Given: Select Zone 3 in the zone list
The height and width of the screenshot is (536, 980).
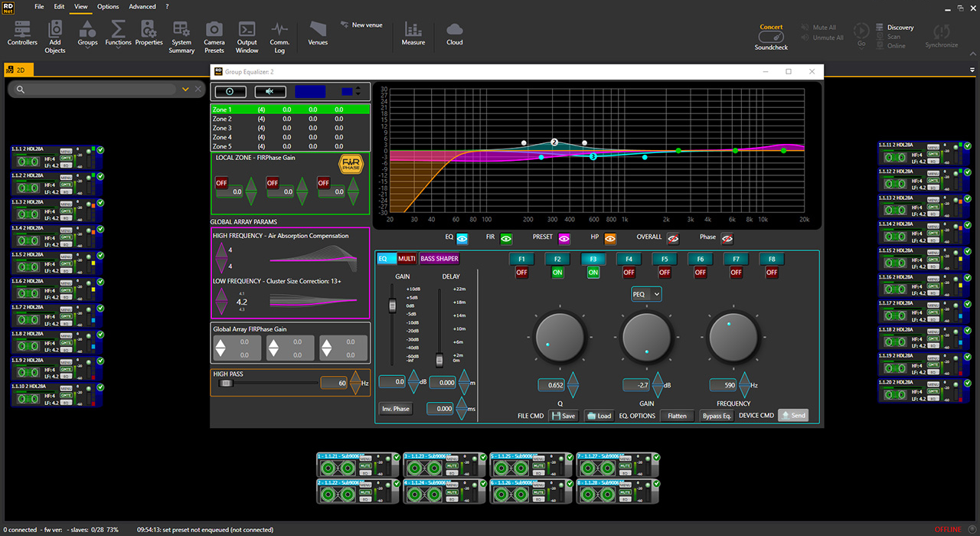Looking at the screenshot, I should coord(222,128).
